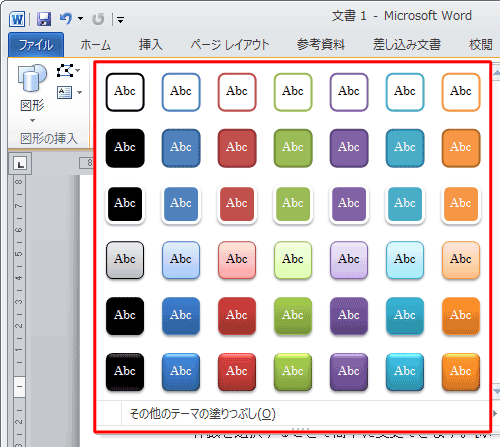Screen dimensions: 500x447
Task: Undo the last action
Action: [66, 19]
